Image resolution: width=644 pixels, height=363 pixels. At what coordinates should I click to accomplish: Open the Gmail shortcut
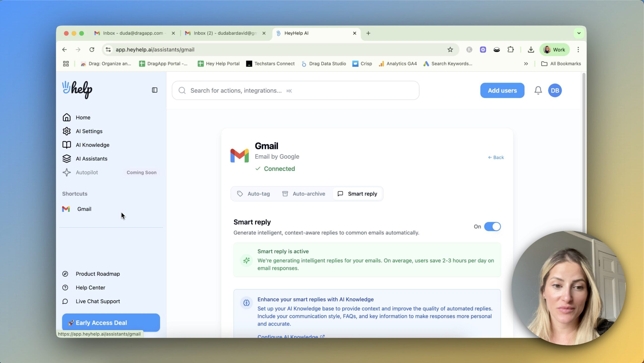click(x=77, y=209)
